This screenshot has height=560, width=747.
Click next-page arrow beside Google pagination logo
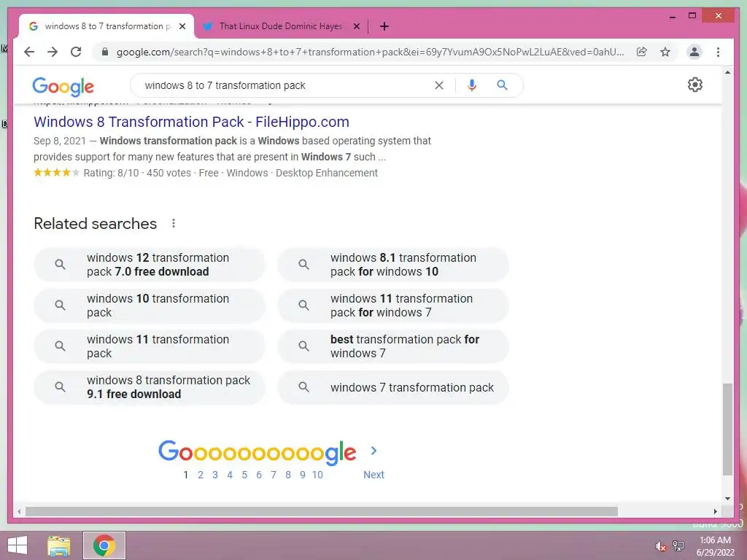374,451
